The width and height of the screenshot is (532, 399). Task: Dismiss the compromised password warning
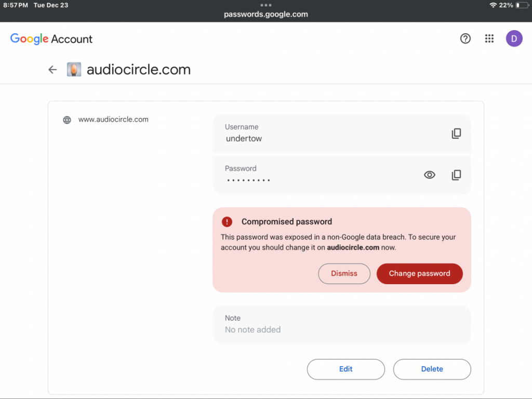[344, 273]
